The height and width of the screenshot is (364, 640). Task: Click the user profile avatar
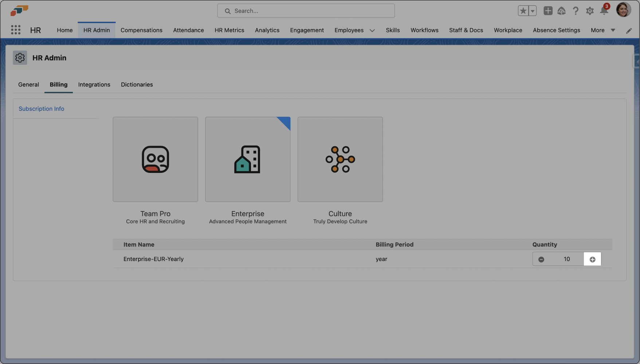[623, 10]
